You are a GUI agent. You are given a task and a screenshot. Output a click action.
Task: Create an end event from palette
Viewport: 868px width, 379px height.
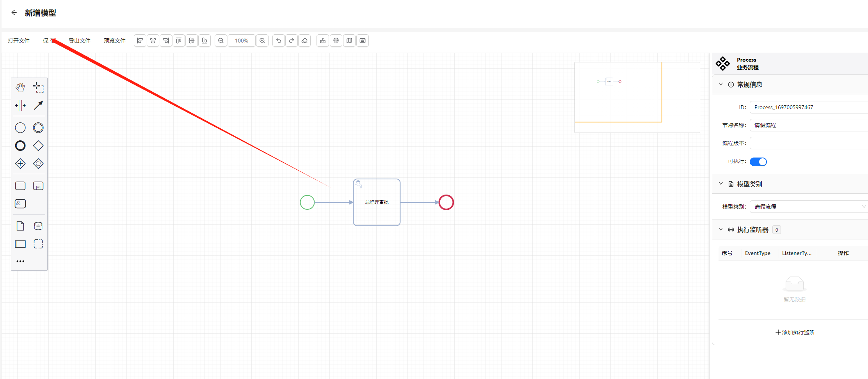[20, 146]
